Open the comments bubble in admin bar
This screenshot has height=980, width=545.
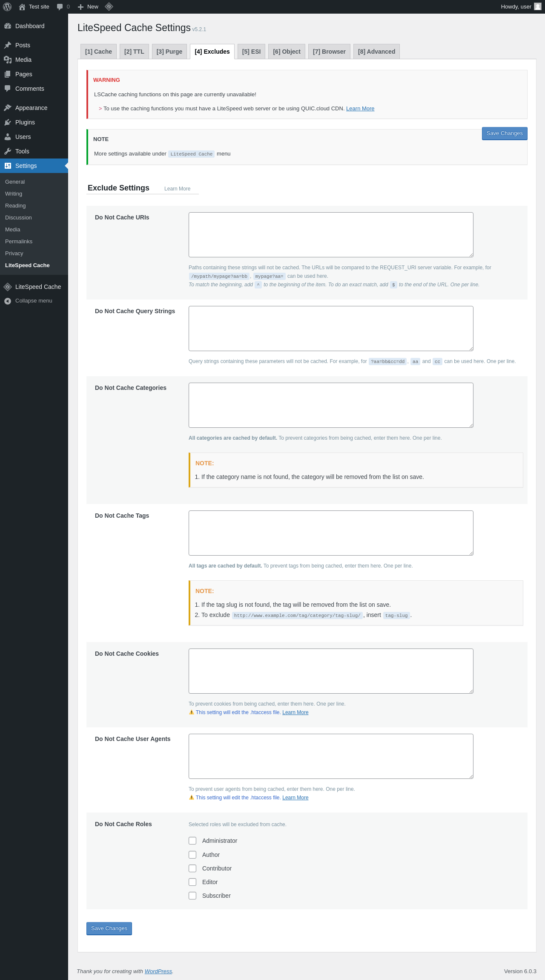click(60, 7)
